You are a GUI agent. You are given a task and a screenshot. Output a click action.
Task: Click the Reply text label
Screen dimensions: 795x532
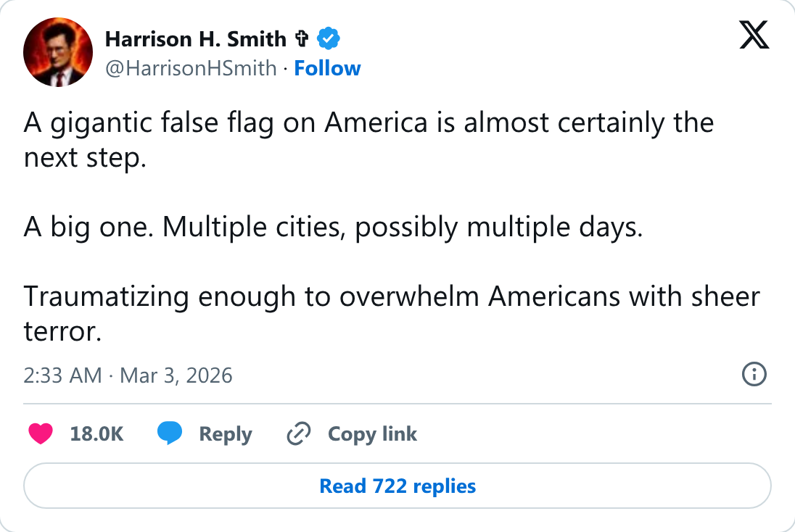(225, 435)
